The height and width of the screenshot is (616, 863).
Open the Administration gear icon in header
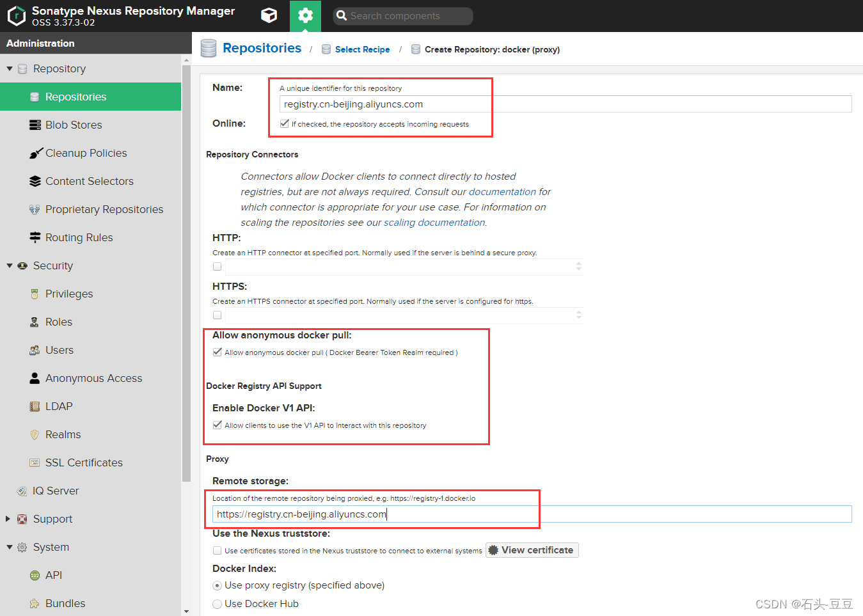click(305, 15)
